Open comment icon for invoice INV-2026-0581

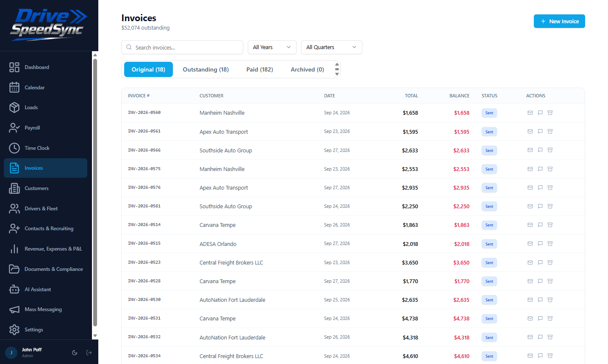pos(540,206)
